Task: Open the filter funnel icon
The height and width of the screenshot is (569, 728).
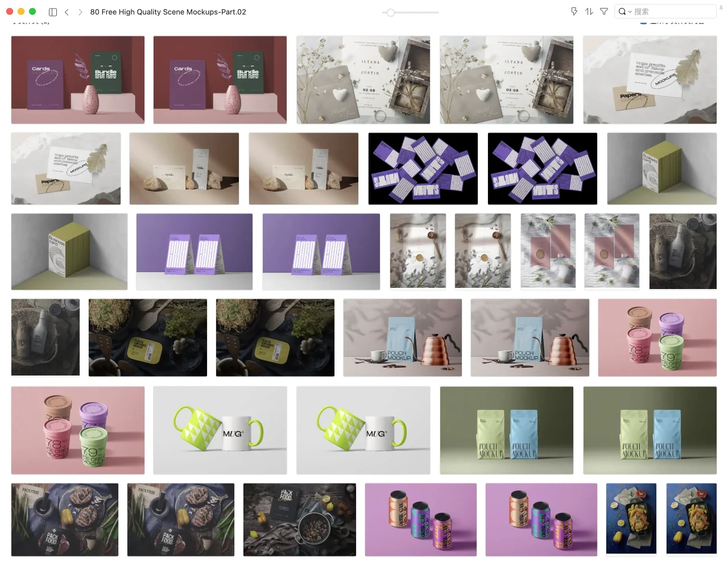Action: pos(604,11)
